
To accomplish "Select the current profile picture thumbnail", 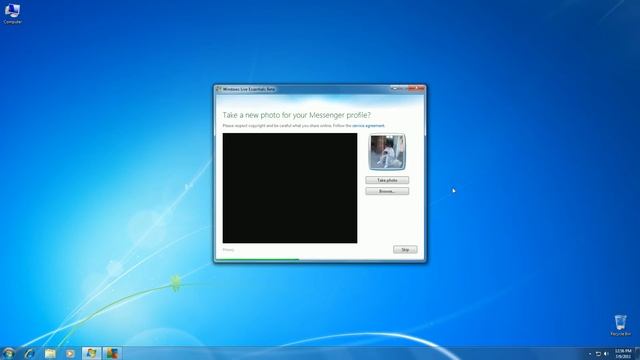I will (387, 152).
